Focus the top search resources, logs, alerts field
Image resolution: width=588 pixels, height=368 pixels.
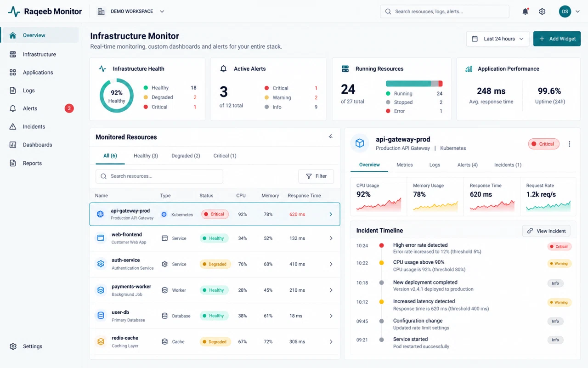tap(444, 11)
